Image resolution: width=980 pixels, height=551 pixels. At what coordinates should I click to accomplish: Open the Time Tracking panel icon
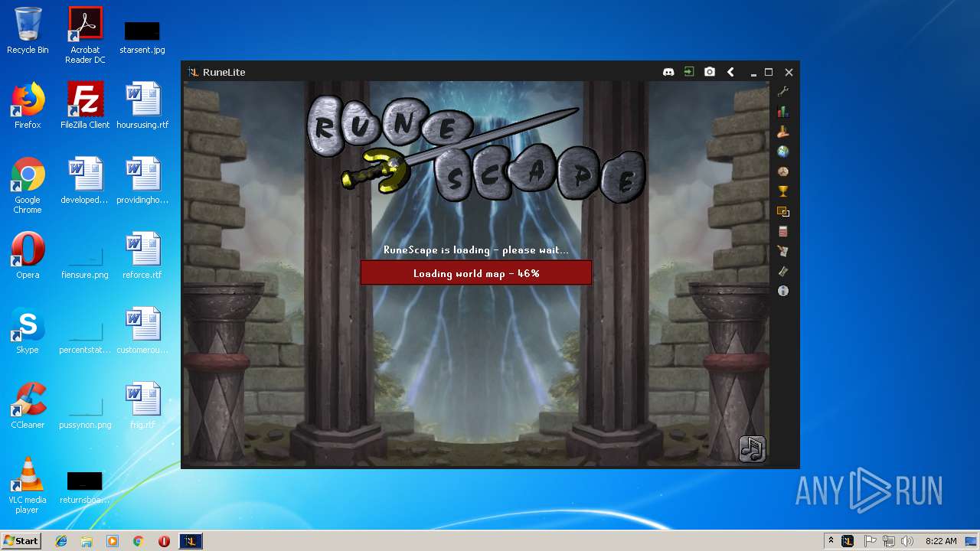point(782,271)
